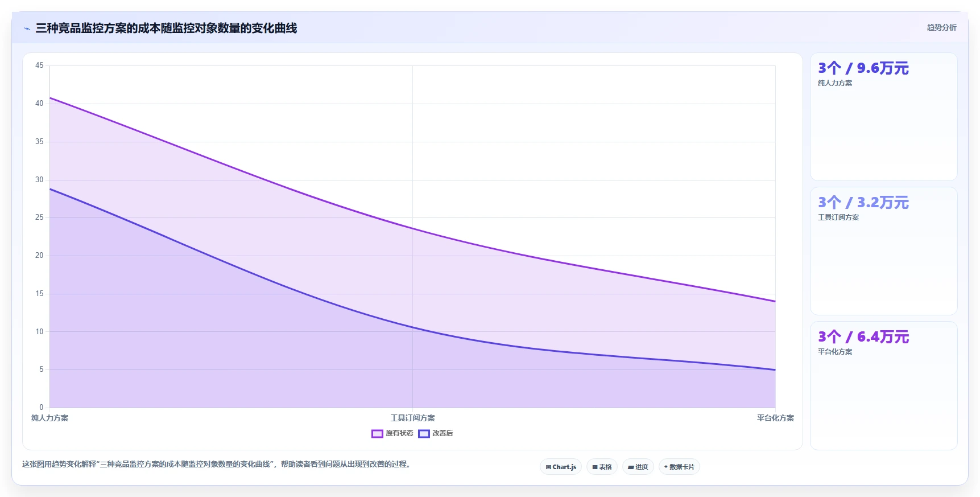This screenshot has width=980, height=497.
Task: Select the 数据卡片 tag pill
Action: pos(679,467)
